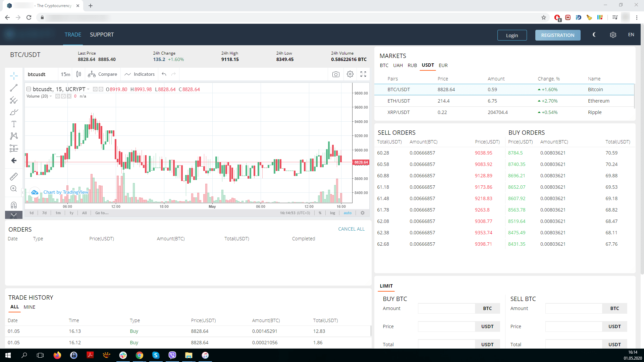Select the arrow marker tool
Screen dimensions: 644x362
14,161
